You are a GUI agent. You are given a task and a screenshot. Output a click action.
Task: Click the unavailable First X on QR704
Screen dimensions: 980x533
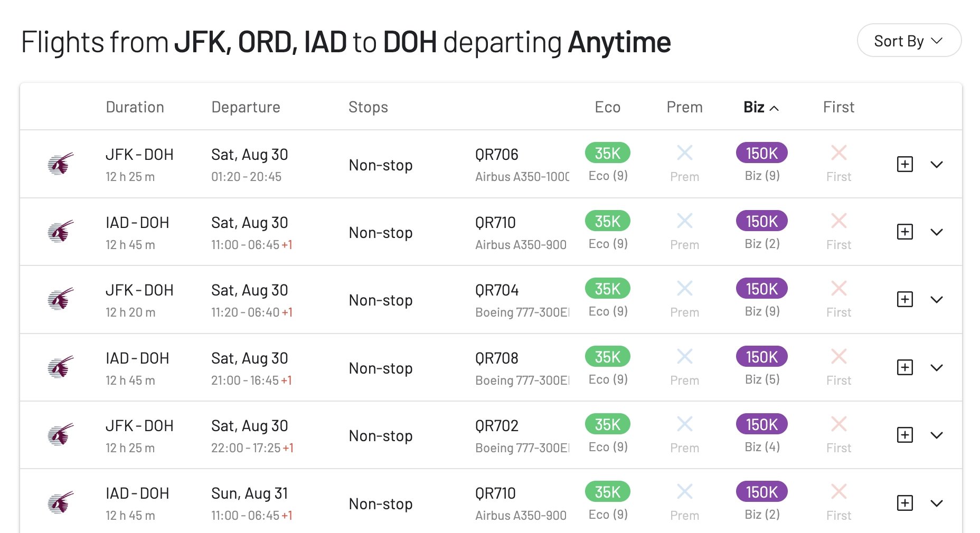point(839,288)
